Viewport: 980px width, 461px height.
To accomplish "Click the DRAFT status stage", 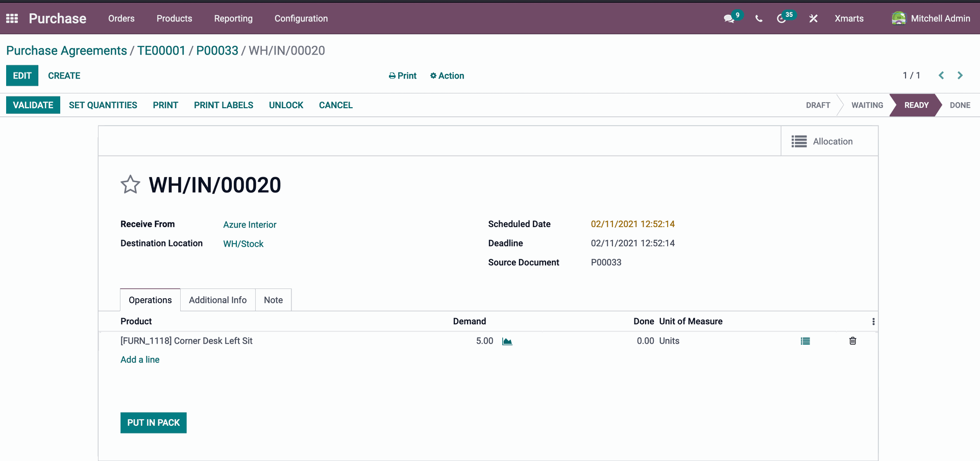I will coord(818,105).
